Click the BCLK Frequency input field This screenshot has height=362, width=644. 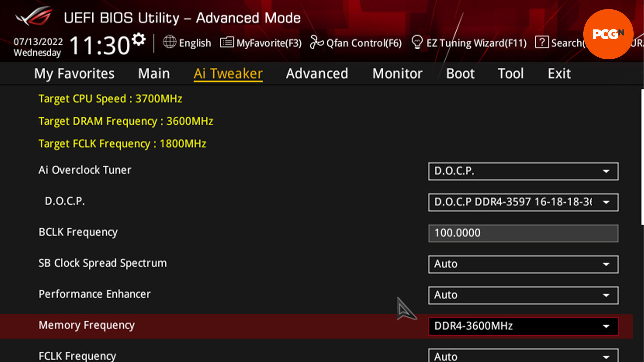523,233
